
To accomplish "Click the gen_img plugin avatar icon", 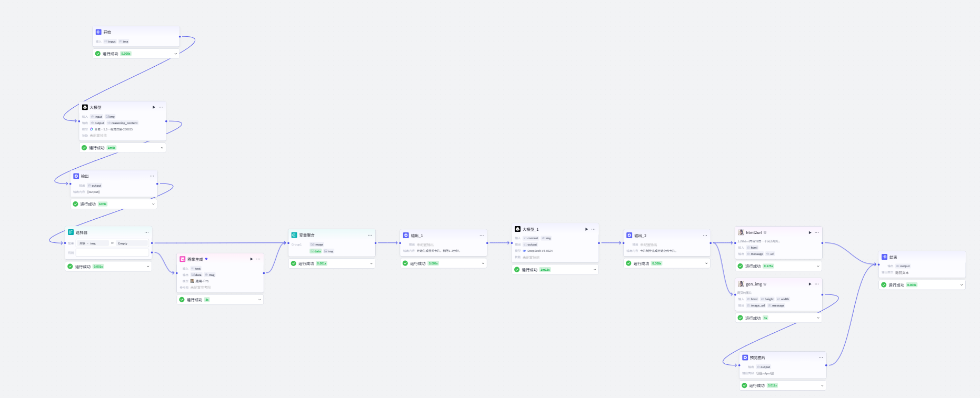I will tap(741, 284).
